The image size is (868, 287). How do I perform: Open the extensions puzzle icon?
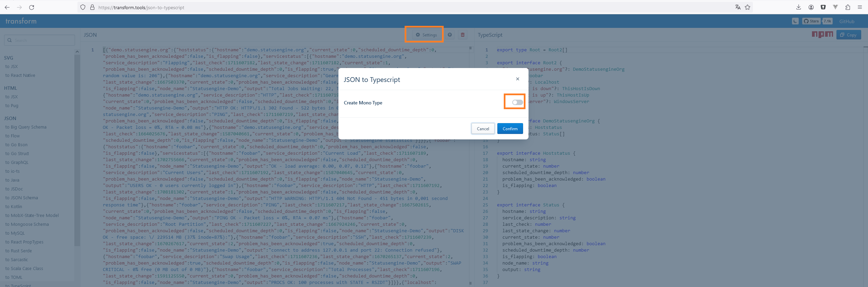coord(848,7)
